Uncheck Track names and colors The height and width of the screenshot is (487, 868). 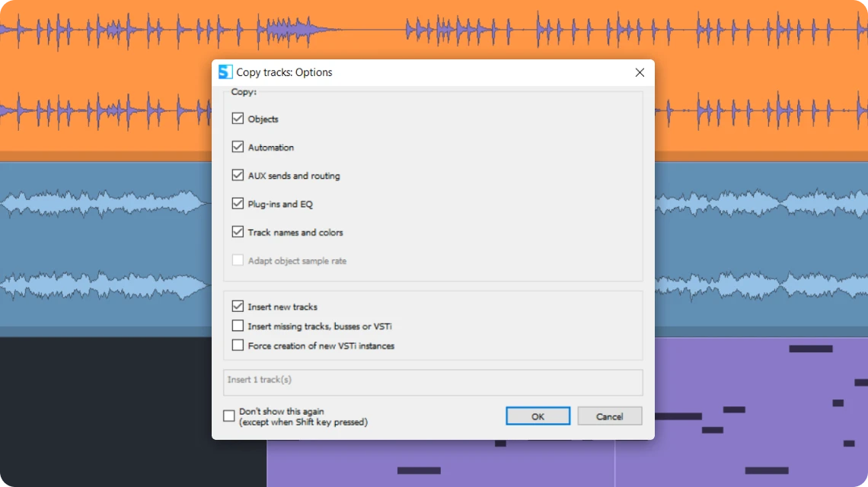(x=238, y=232)
